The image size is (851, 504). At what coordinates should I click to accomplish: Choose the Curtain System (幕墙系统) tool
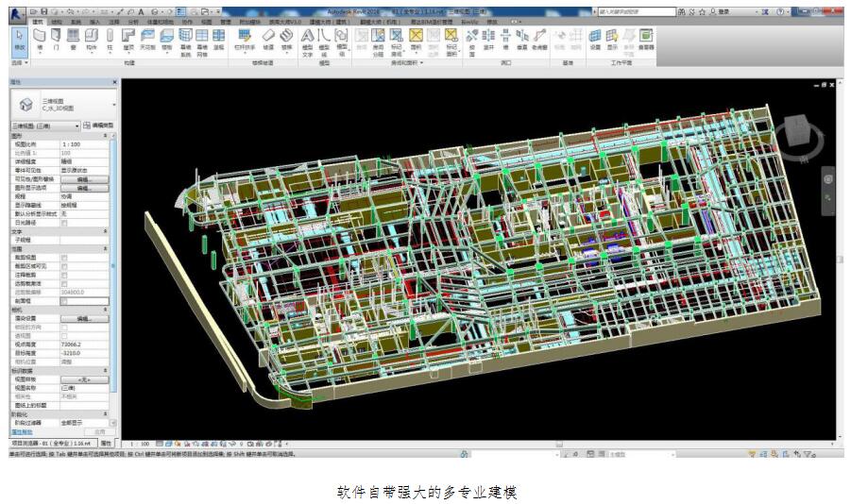pos(186,42)
